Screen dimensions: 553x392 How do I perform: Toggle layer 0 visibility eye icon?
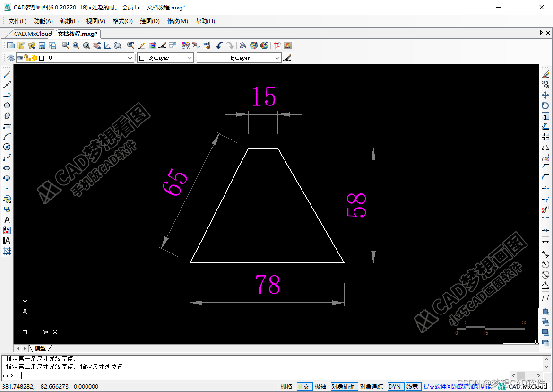coord(20,58)
